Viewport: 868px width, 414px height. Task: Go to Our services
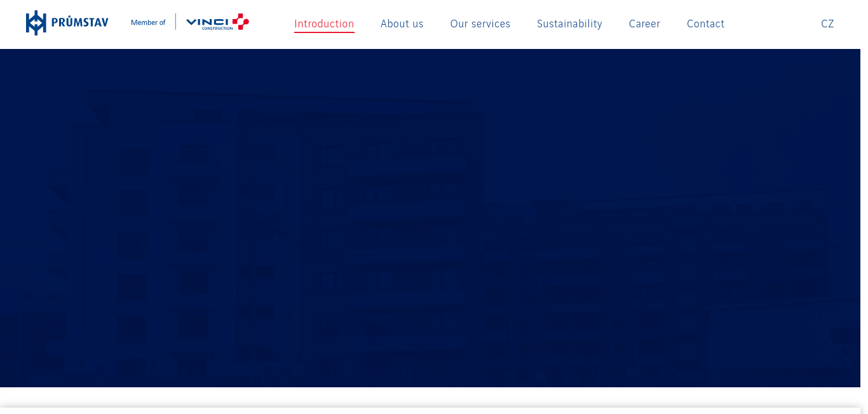coord(480,24)
